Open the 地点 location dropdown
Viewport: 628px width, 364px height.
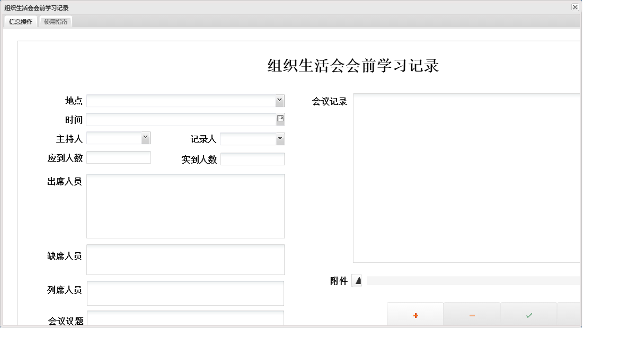coord(280,100)
